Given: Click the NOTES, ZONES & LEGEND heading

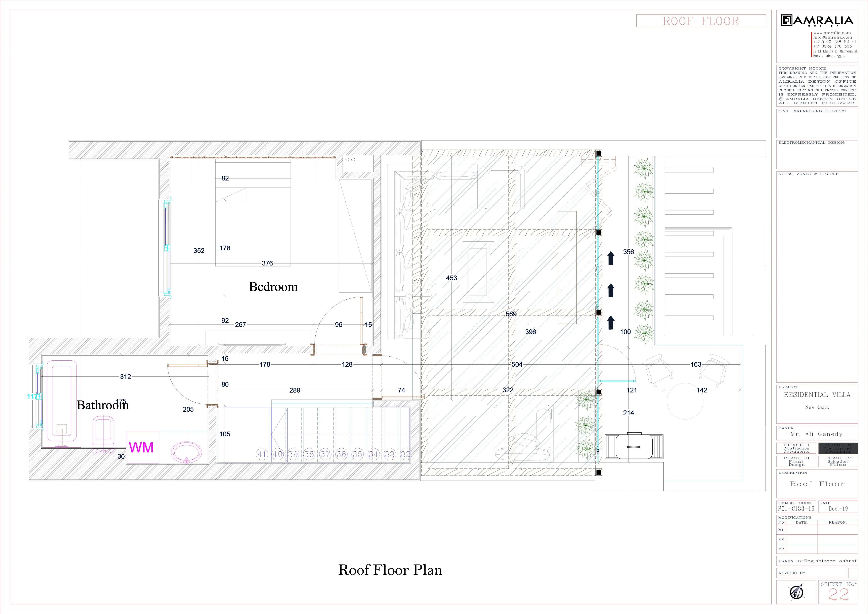Looking at the screenshot, I should [x=808, y=174].
